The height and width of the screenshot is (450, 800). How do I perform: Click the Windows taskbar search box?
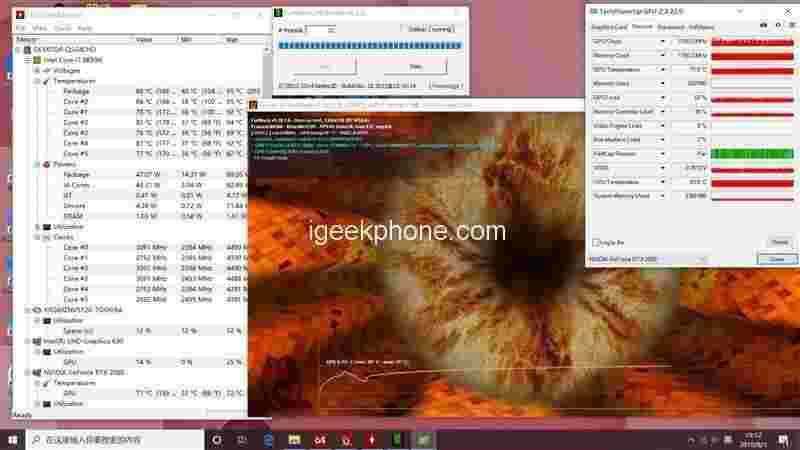coord(110,439)
